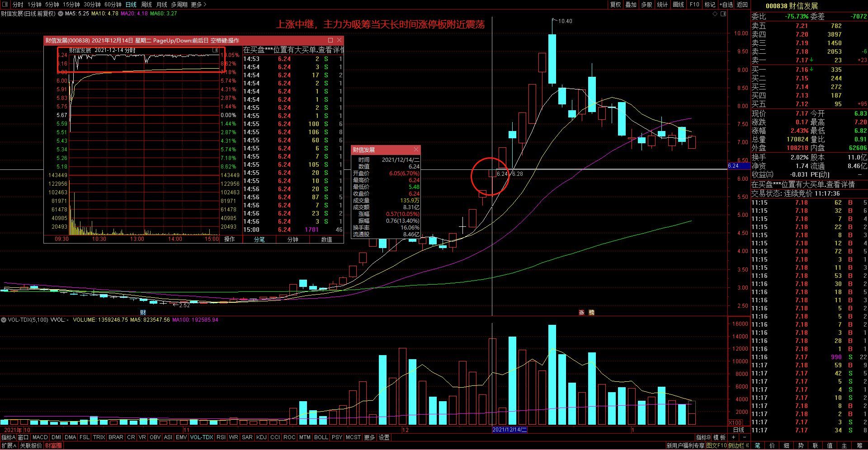The height and width of the screenshot is (450, 868).
Task: Click the VOL-TDX indicator settings circle icon
Action: (x=4, y=320)
